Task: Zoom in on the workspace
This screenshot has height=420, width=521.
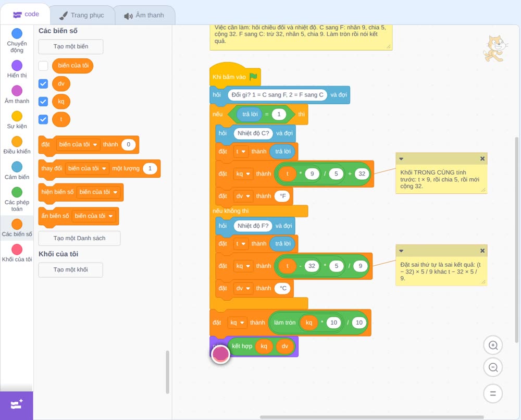Action: click(x=493, y=345)
